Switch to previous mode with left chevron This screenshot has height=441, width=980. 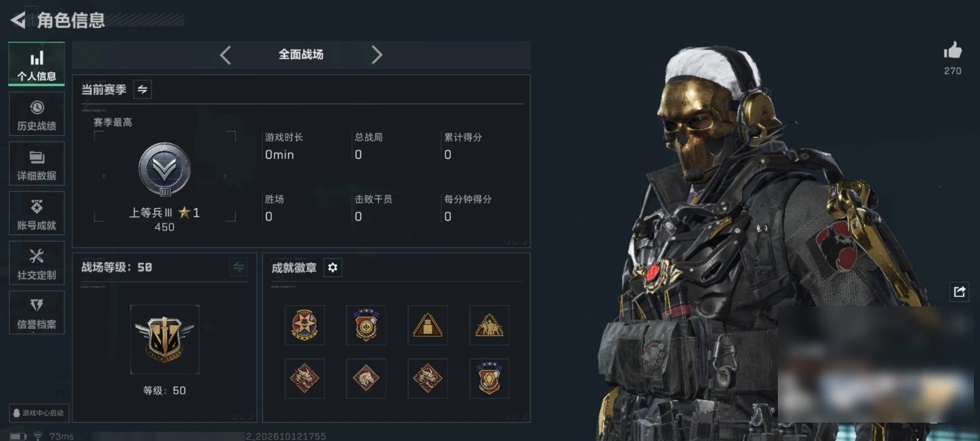click(225, 55)
